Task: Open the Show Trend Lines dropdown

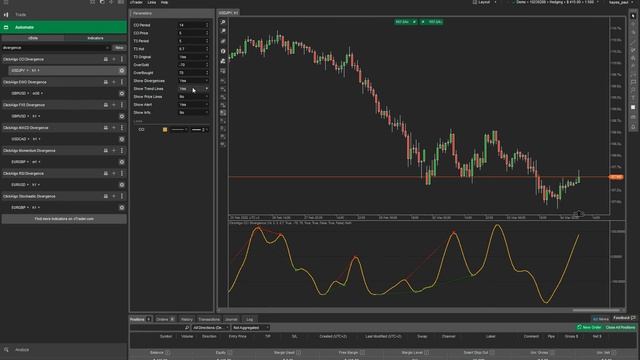Action: [193, 89]
